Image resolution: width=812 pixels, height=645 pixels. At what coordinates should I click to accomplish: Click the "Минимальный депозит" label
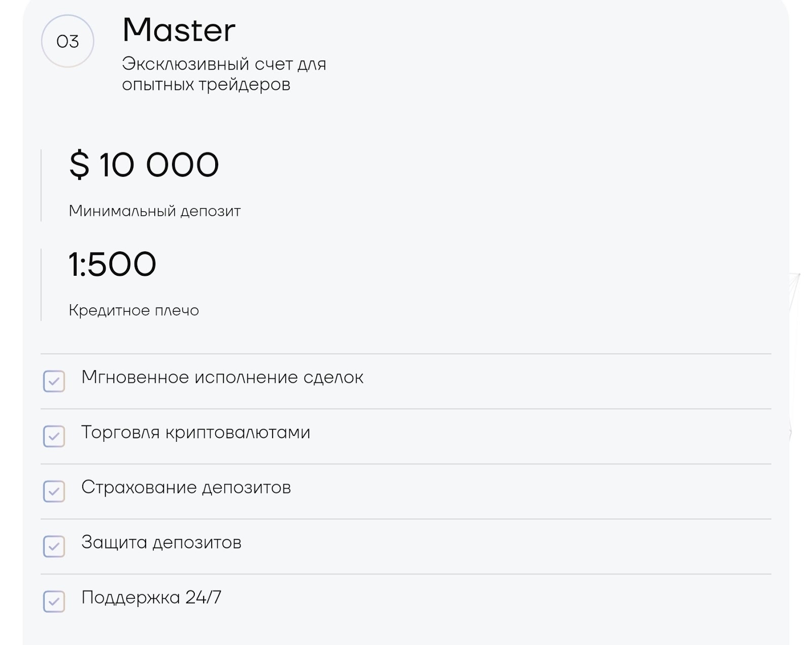pyautogui.click(x=154, y=211)
